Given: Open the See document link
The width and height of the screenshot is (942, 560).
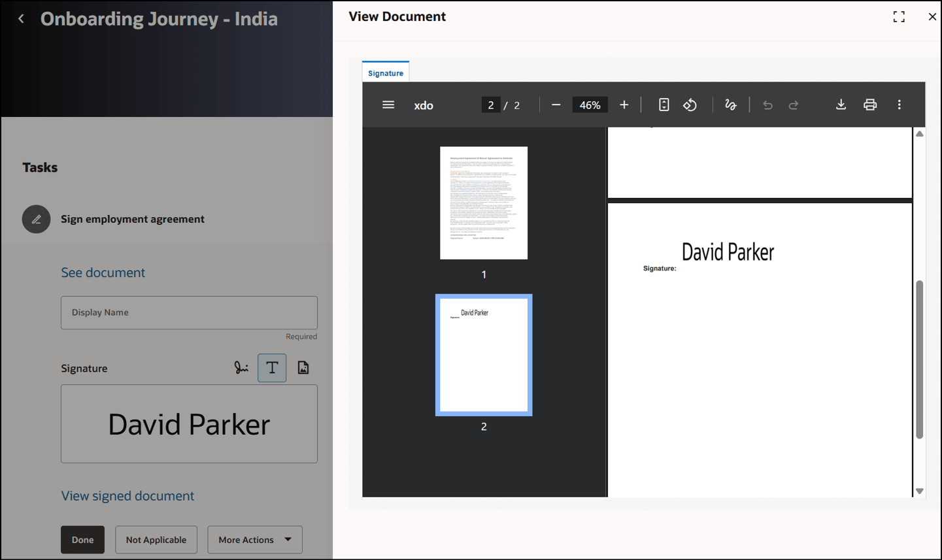Looking at the screenshot, I should pos(103,272).
